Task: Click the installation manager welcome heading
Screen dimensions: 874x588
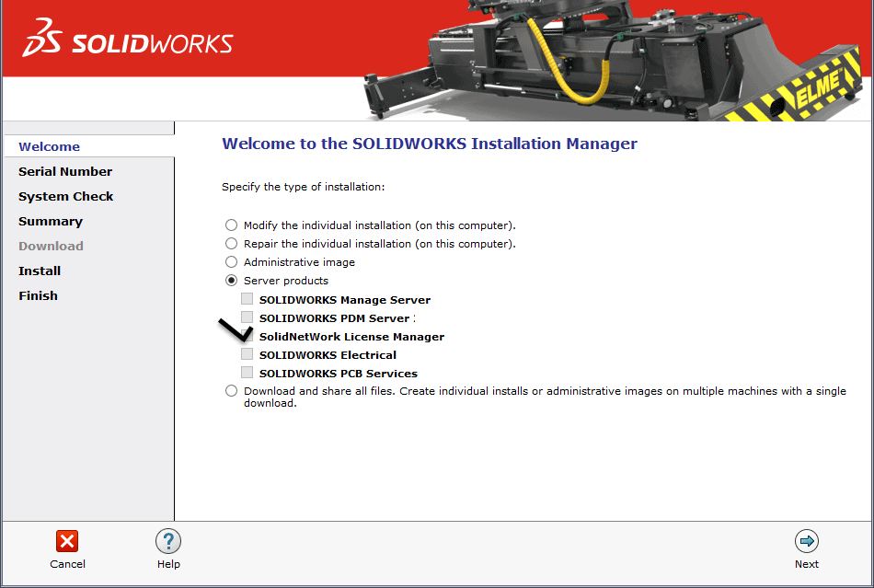Action: pos(430,144)
